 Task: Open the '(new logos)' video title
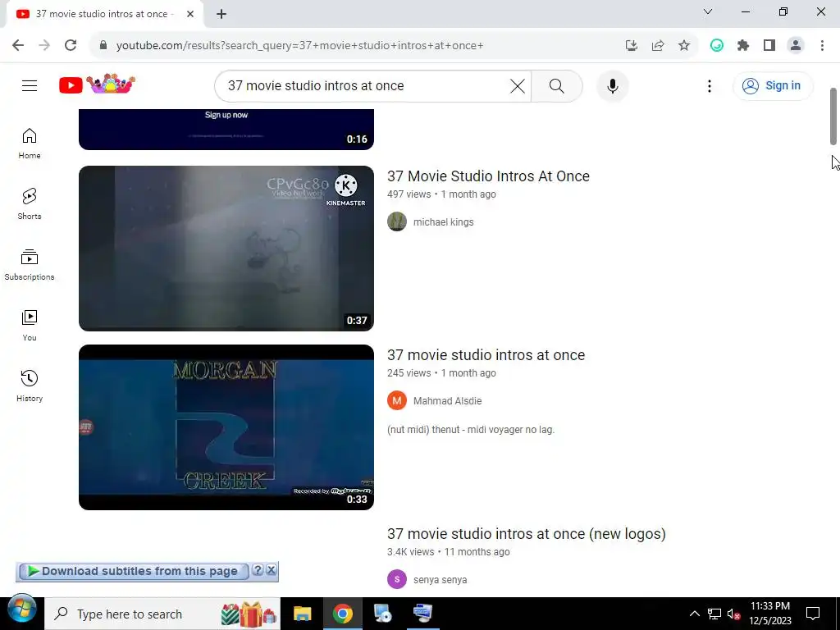[x=526, y=534]
